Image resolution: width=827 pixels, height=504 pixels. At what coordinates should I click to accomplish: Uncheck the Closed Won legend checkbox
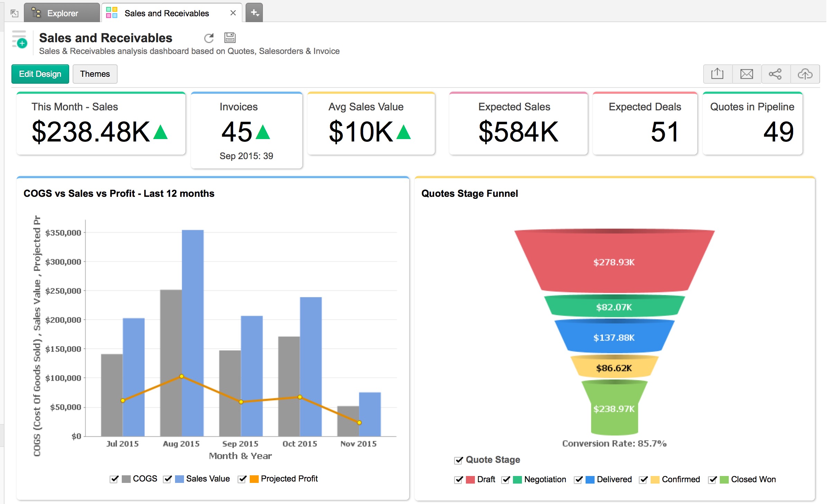[x=712, y=480]
